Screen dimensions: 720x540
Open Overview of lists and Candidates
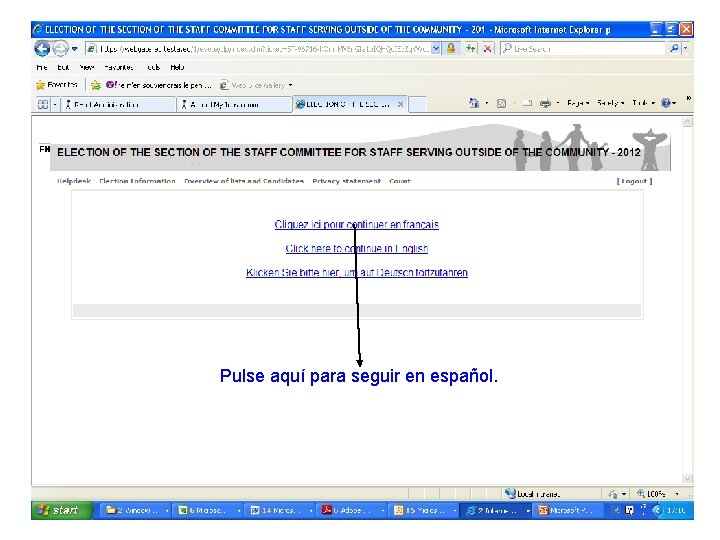point(244,181)
